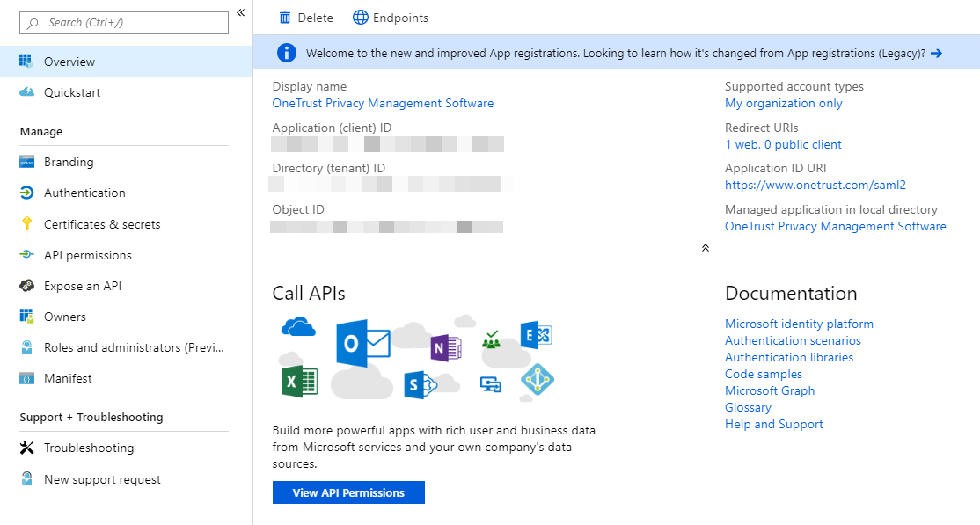Open the onetrust.com/saml2 Application ID URI link

coord(815,185)
